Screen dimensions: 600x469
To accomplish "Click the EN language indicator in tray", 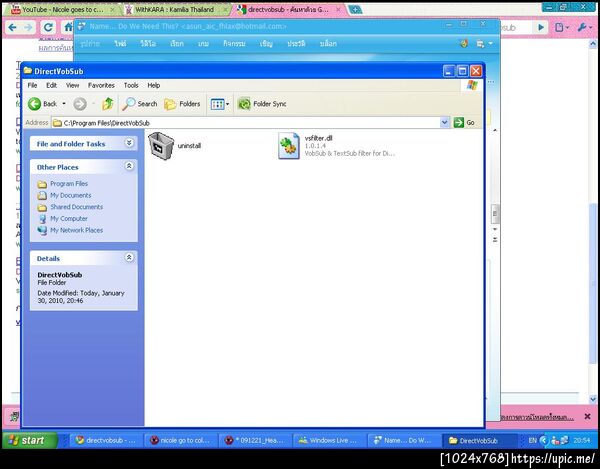I will pos(532,441).
